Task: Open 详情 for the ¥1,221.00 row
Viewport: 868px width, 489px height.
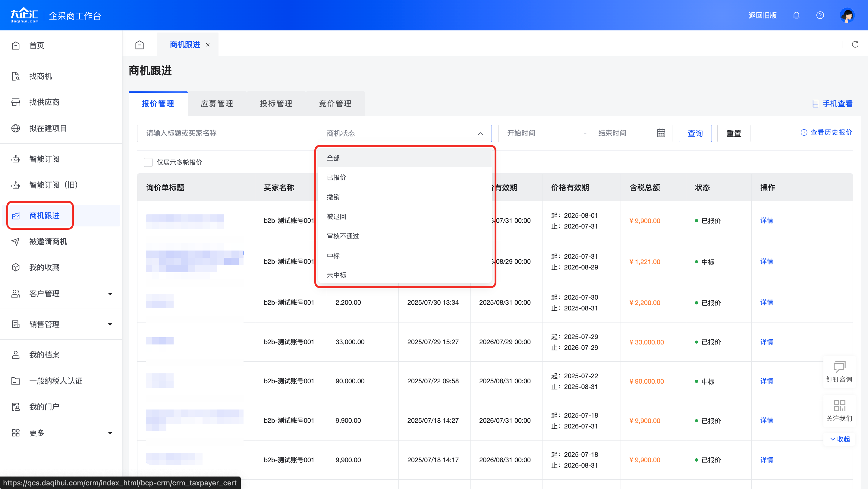Action: [766, 261]
